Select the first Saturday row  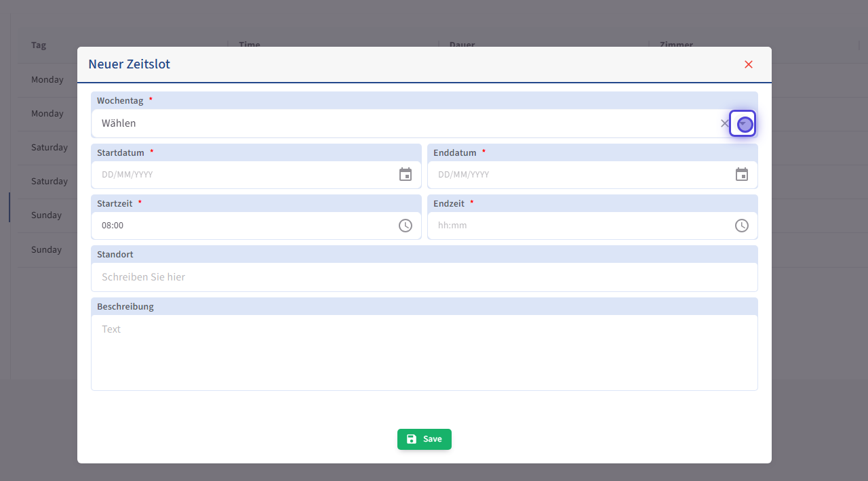pyautogui.click(x=50, y=148)
